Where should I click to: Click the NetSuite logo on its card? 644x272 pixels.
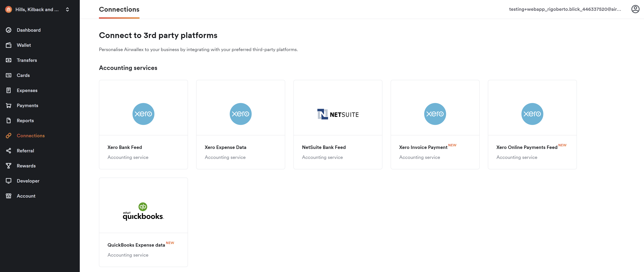click(x=338, y=114)
